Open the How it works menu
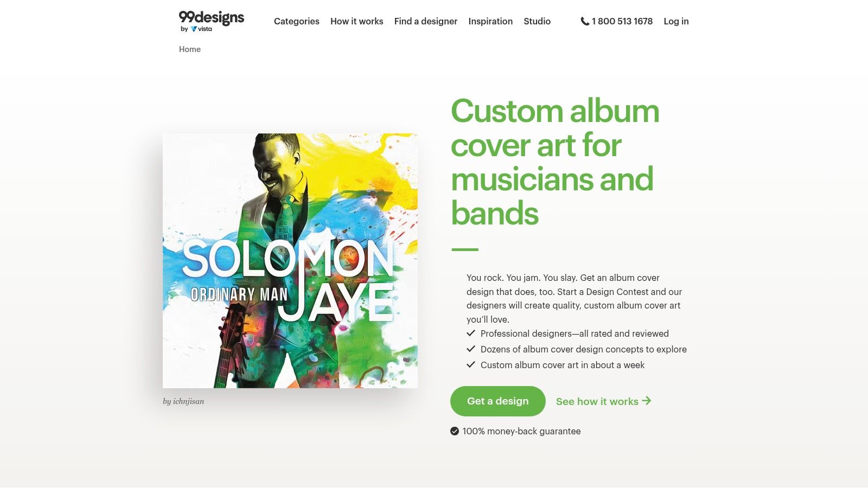Screen dimensions: 868x488 tap(357, 21)
